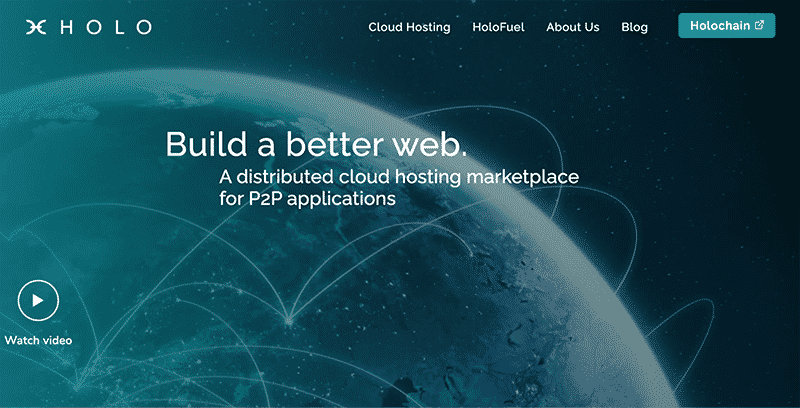The width and height of the screenshot is (800, 408).
Task: Click the external link icon beside Holochain
Action: tap(759, 26)
